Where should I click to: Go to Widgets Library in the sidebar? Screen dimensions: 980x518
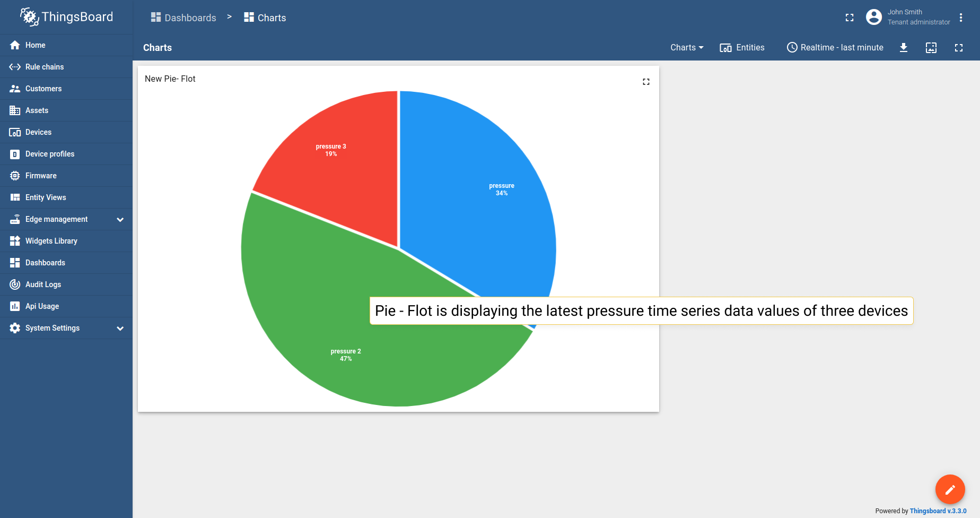[51, 241]
